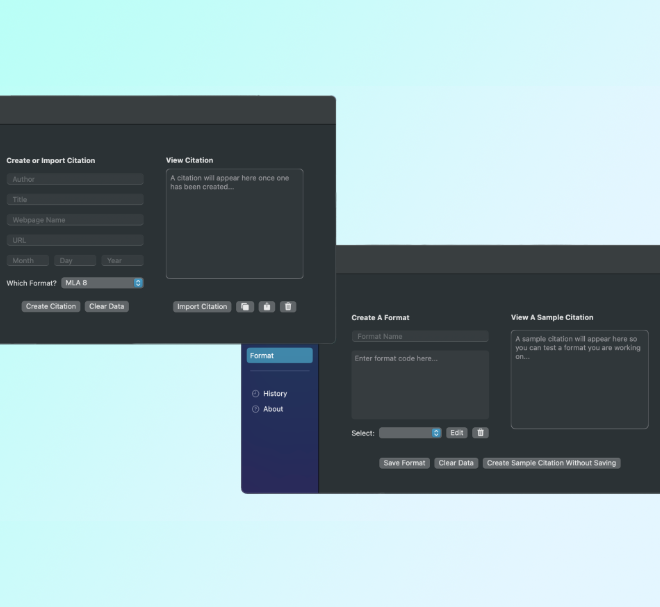Click the copy citation icon
Screen dimensions: 660x607
245,307
